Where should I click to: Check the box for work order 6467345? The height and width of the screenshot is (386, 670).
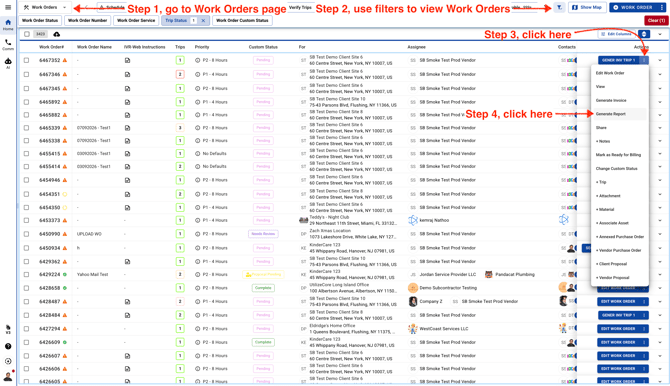click(x=26, y=88)
